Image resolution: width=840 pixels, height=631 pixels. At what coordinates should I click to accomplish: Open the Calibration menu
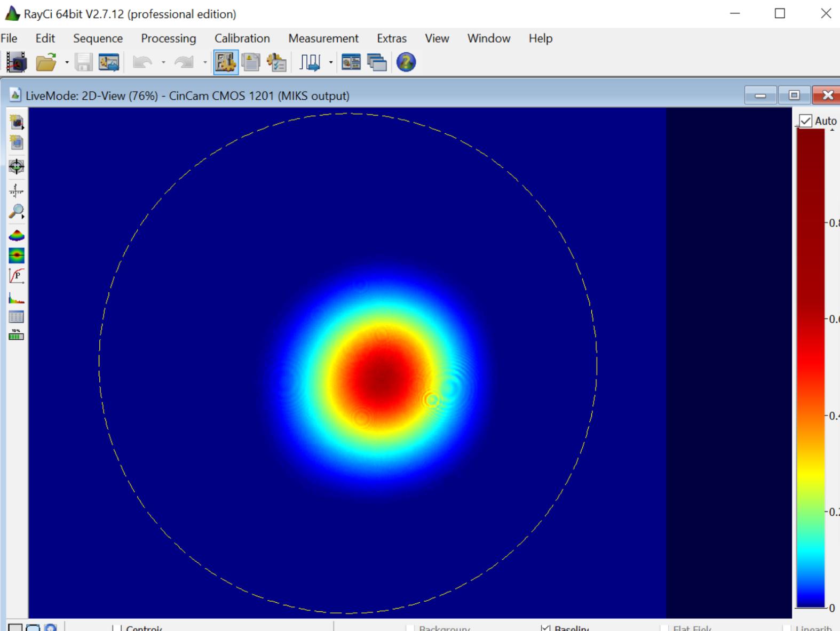[x=242, y=38]
